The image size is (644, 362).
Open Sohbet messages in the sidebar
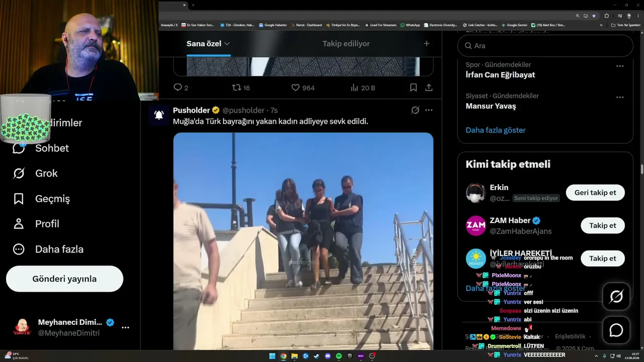(x=40, y=148)
